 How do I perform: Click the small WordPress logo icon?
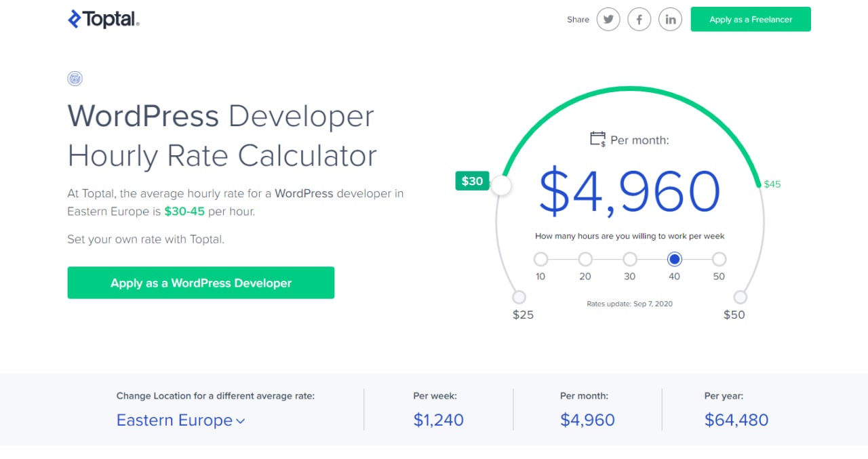(x=75, y=79)
